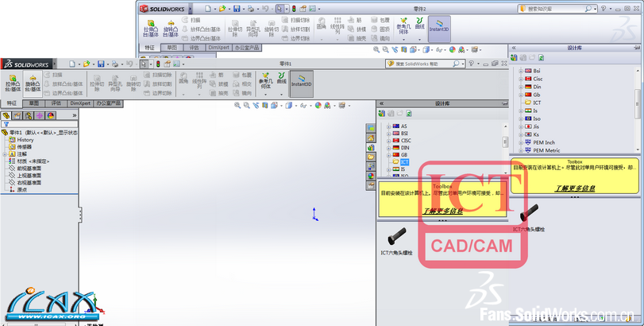Open the house-shaped task pane tab in 零件1

371,138
